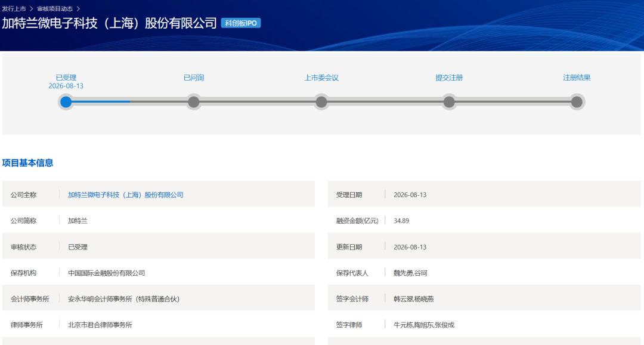Select the sponsor 中国国际金融股份有限公司 text
This screenshot has height=345, width=644.
(x=106, y=273)
